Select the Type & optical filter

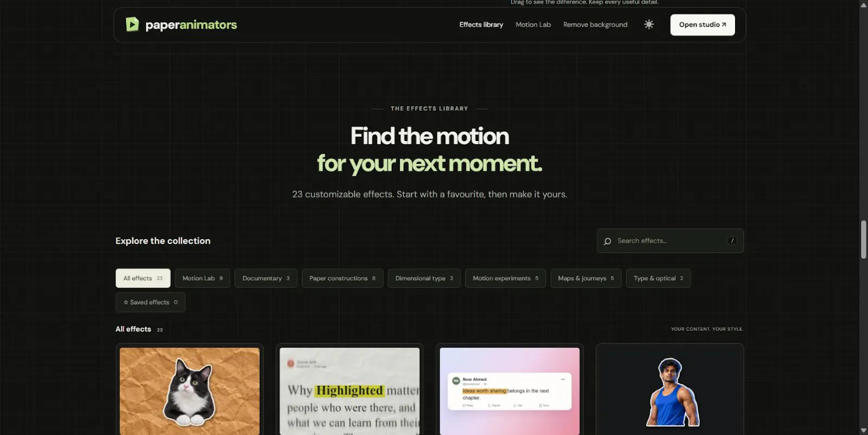[x=659, y=278]
